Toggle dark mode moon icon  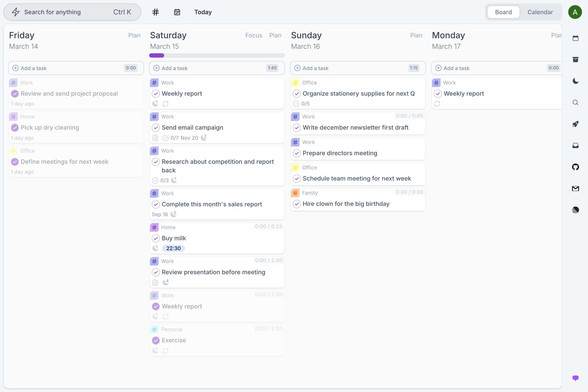click(x=575, y=81)
